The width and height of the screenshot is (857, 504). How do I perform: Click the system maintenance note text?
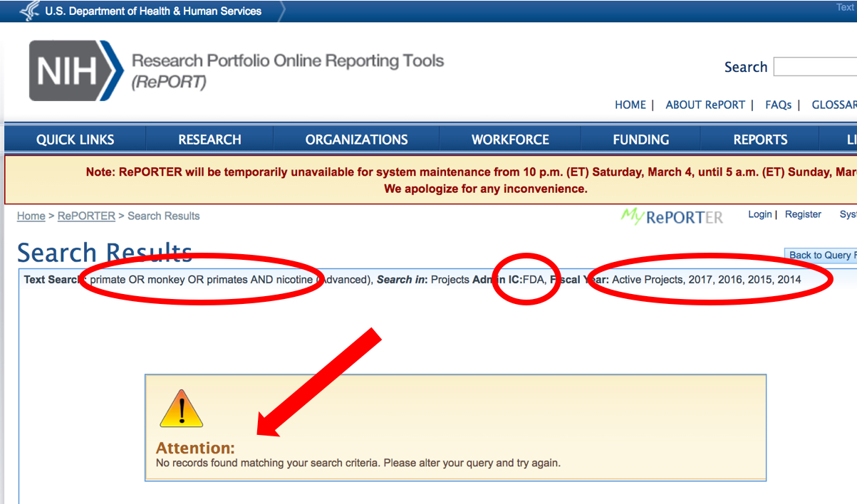(471, 172)
